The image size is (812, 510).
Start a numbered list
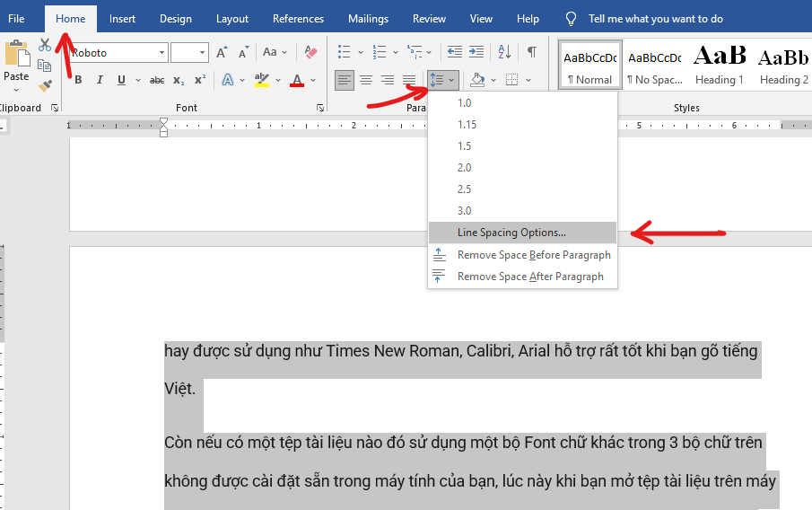[379, 52]
